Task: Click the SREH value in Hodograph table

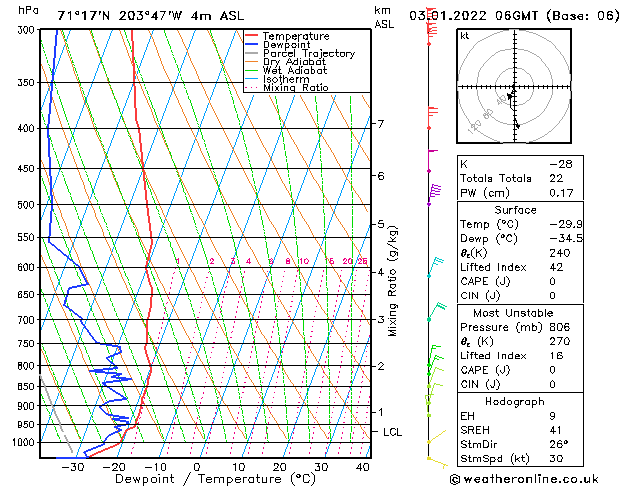Action: click(555, 430)
